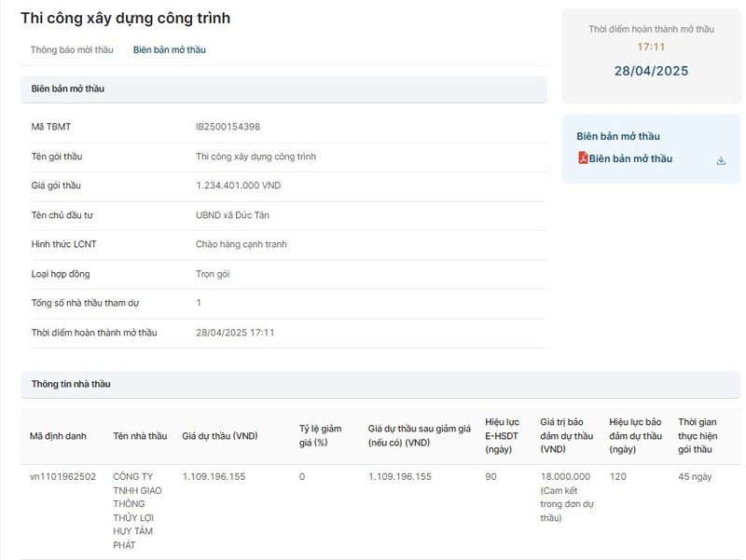Viewport: 746px width, 560px height.
Task: Click the discount rate value 0
Action: click(302, 477)
